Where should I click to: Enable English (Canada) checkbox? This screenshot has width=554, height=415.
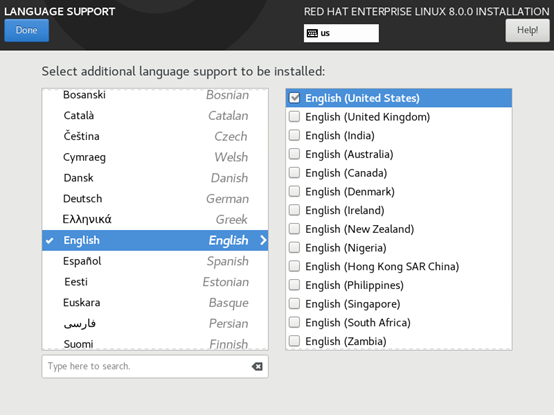click(294, 173)
